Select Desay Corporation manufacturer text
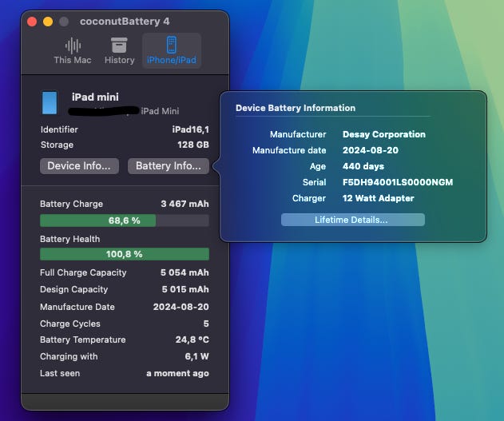Screen dimensions: 504x421 (x=384, y=134)
